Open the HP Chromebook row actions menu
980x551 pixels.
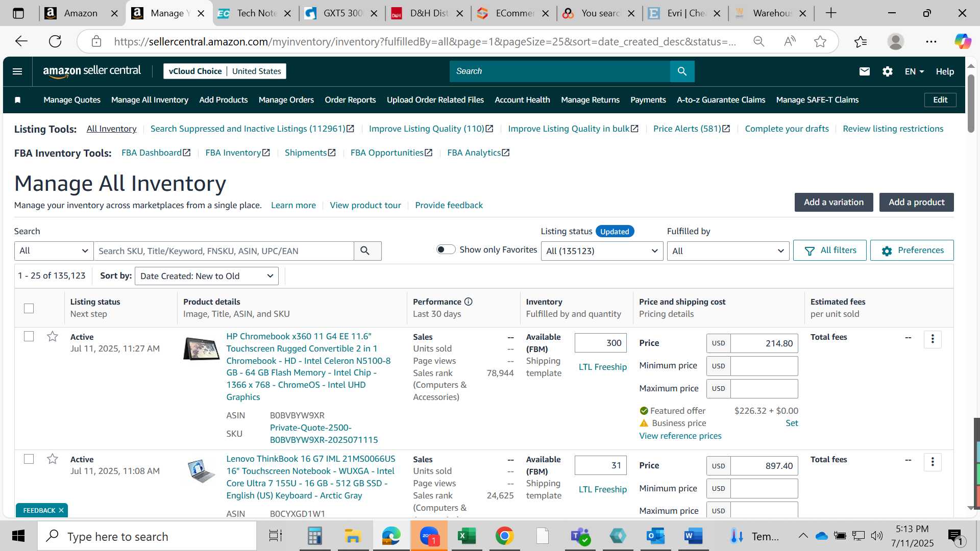[x=933, y=339]
